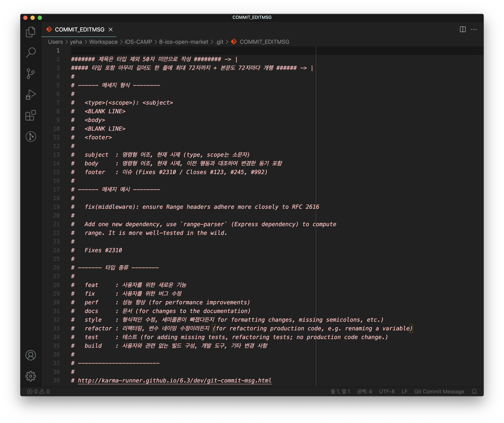Image resolution: width=504 pixels, height=423 pixels.
Task: Open the Accounts menu icon
Action: [30, 355]
